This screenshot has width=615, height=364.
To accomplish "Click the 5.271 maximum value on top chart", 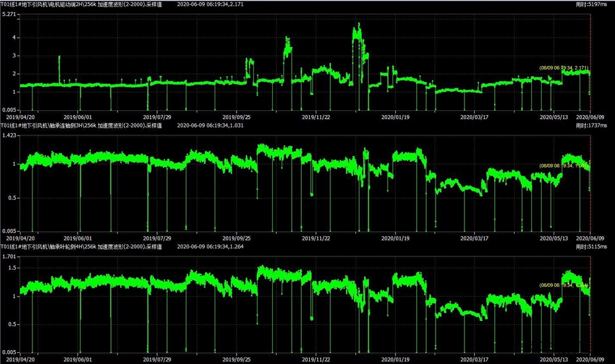I will coord(9,14).
